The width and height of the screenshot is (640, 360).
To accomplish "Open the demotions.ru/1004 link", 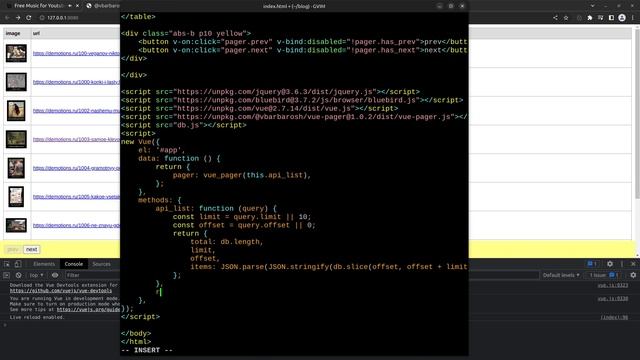I will [76, 168].
